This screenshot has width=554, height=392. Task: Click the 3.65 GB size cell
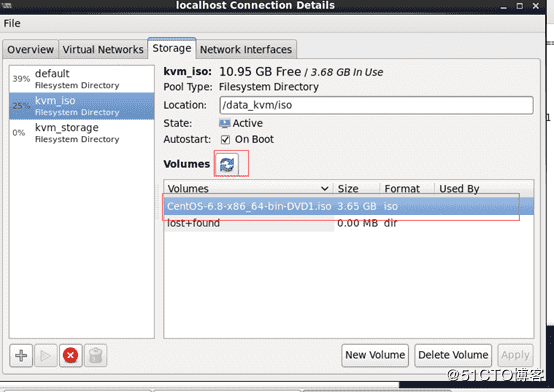pos(357,206)
